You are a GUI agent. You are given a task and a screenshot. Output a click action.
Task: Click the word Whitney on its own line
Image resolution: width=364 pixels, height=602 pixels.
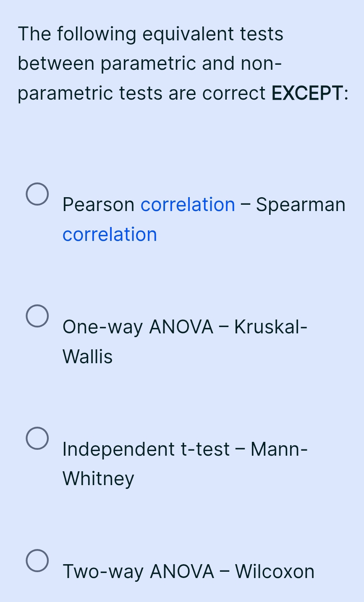(x=98, y=478)
